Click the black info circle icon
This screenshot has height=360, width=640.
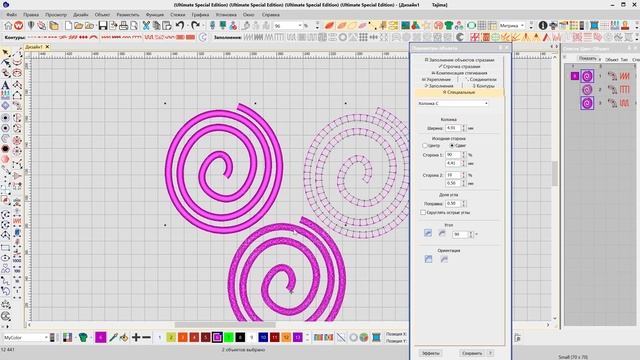542,25
